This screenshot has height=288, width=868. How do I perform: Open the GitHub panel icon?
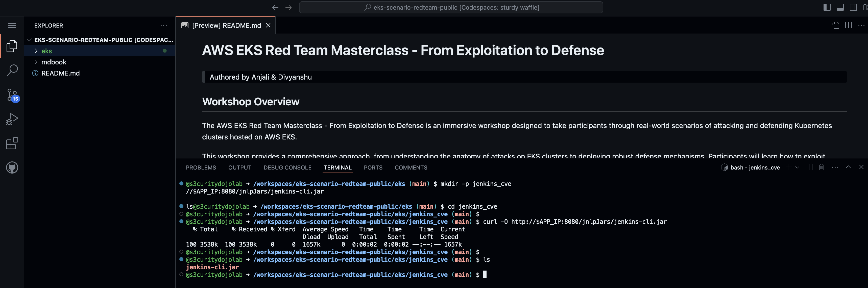(x=12, y=167)
